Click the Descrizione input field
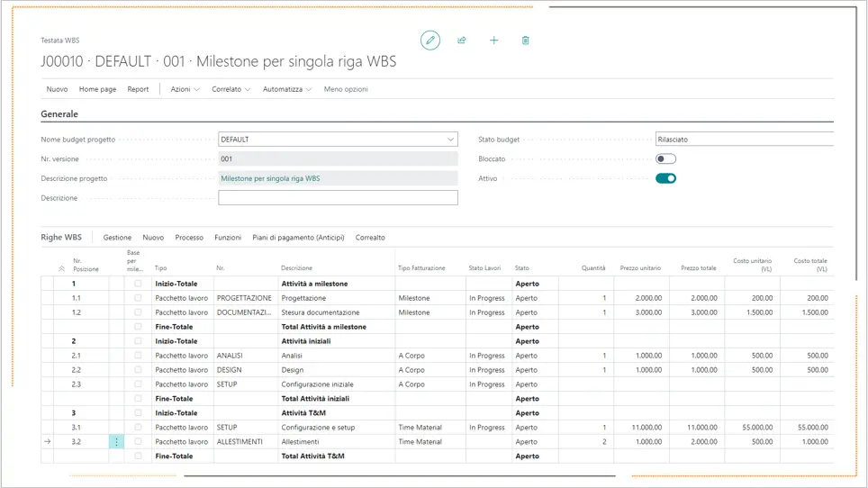This screenshot has height=488, width=868. pyautogui.click(x=338, y=197)
